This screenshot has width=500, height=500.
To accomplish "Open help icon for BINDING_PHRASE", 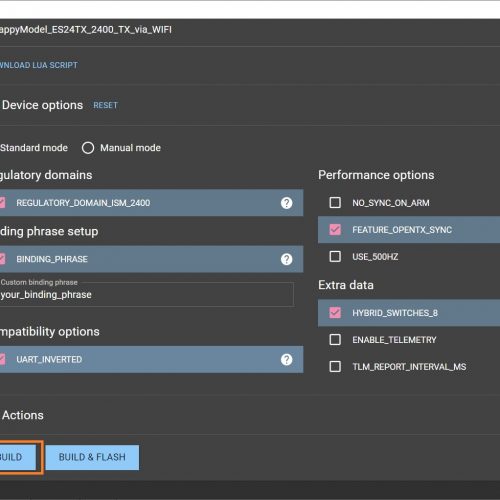I will [286, 259].
